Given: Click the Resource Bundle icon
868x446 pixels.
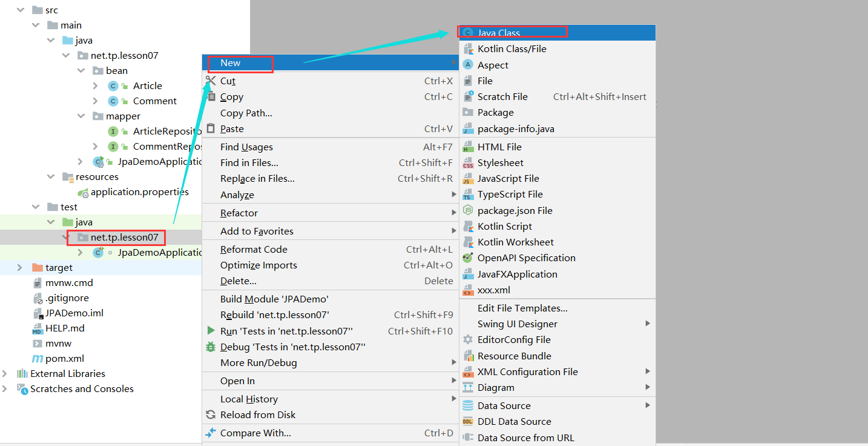Looking at the screenshot, I should click(468, 356).
